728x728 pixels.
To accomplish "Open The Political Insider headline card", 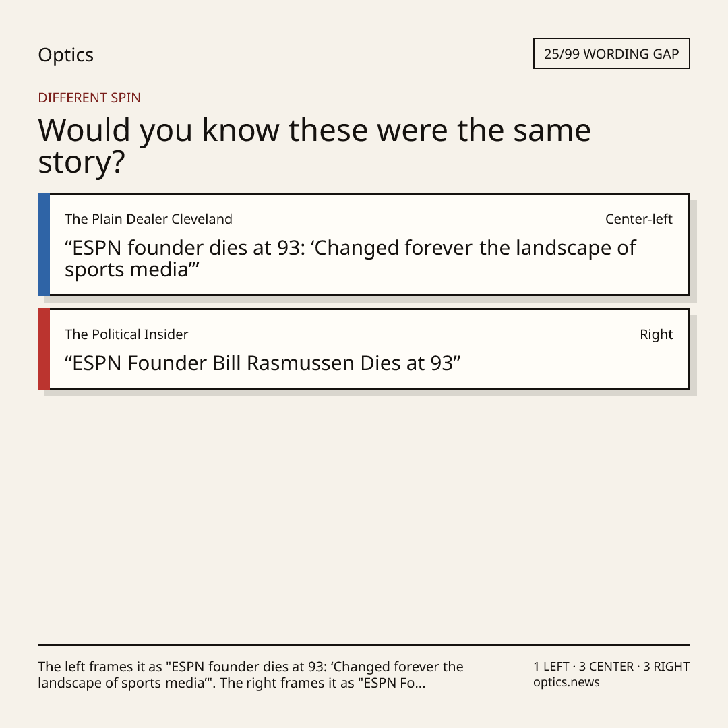I will click(364, 348).
